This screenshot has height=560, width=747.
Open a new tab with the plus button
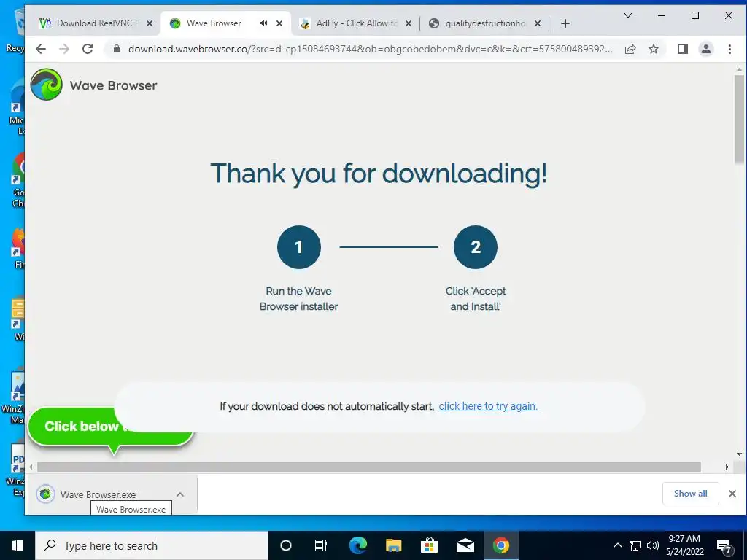point(565,23)
